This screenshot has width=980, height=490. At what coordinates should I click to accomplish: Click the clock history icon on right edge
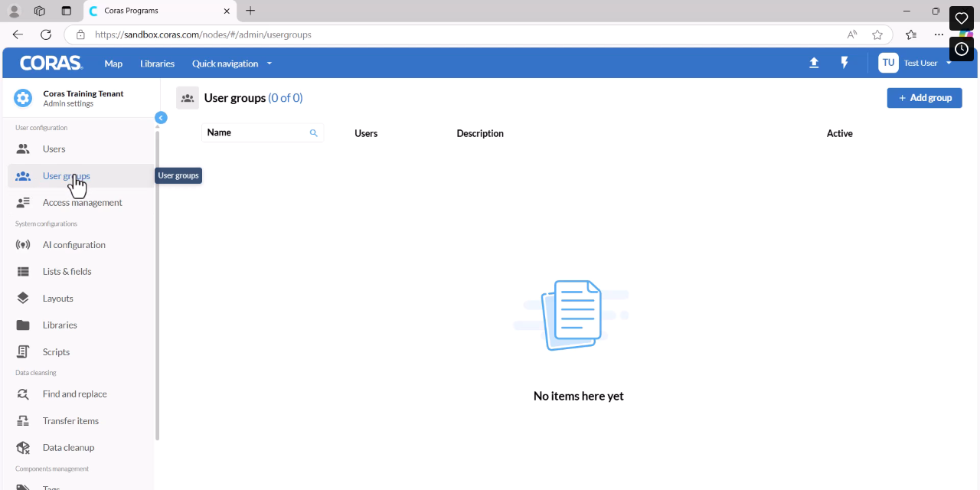click(962, 49)
